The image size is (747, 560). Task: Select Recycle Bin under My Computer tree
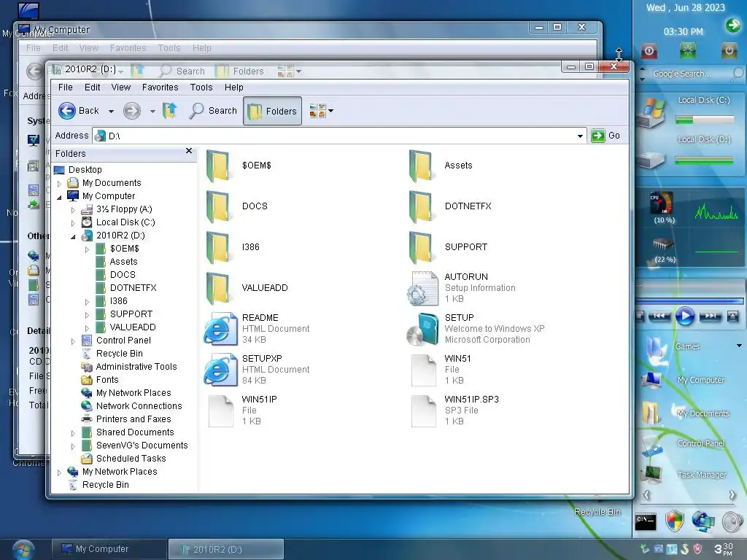click(119, 354)
